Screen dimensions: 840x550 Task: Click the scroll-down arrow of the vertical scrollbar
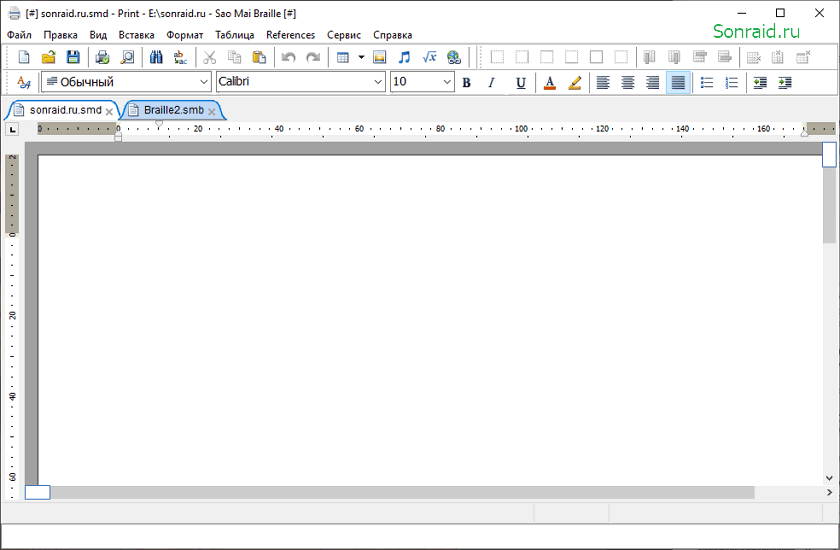[x=829, y=478]
